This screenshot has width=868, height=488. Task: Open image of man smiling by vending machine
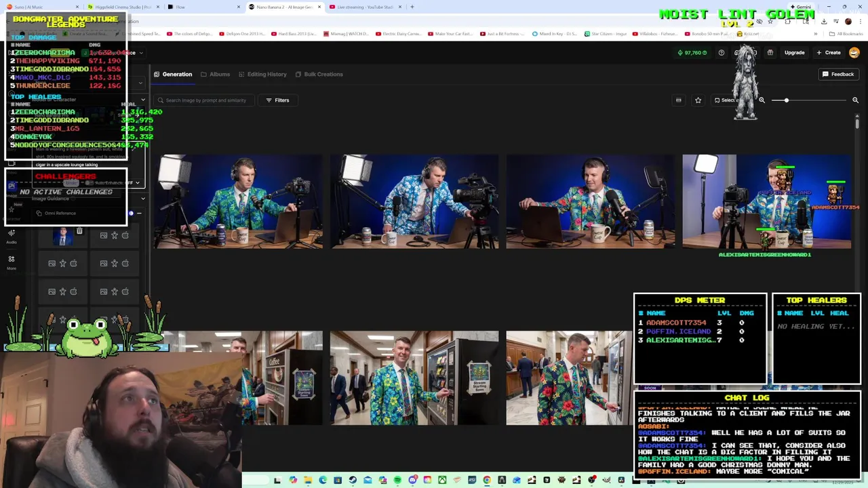point(414,378)
